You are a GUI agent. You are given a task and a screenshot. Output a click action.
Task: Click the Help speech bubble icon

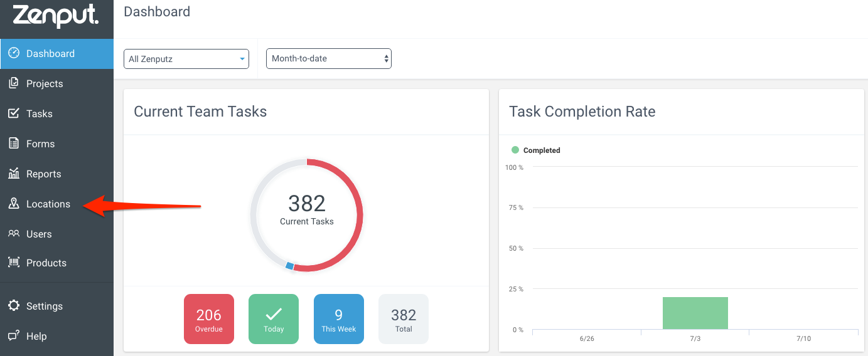point(14,336)
